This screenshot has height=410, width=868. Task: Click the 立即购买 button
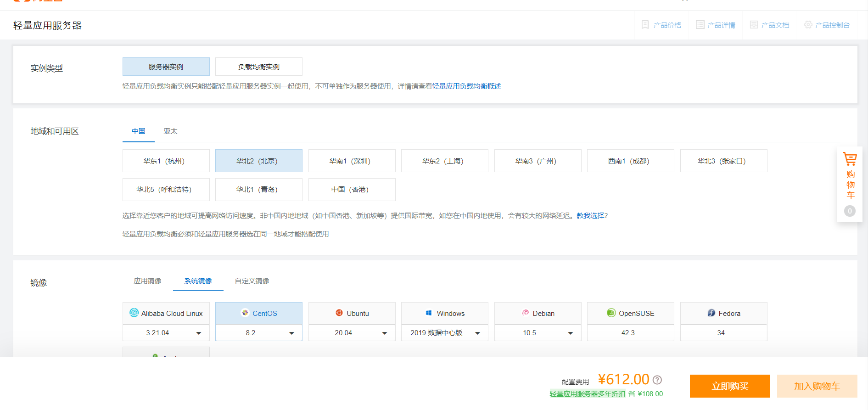(x=730, y=386)
